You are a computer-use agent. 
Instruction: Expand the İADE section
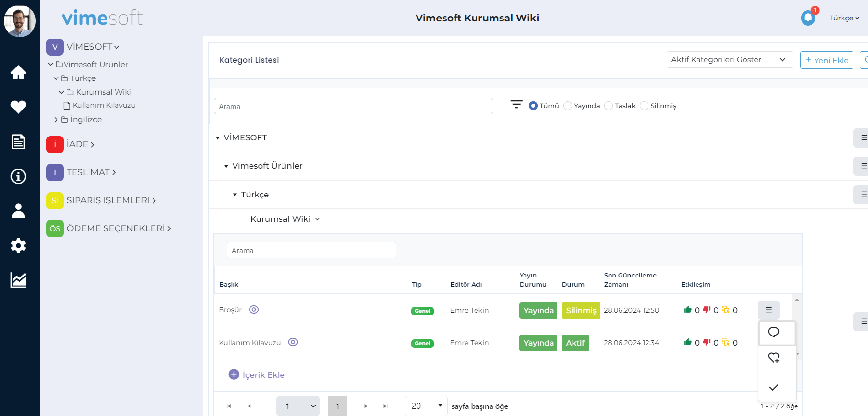(x=93, y=145)
